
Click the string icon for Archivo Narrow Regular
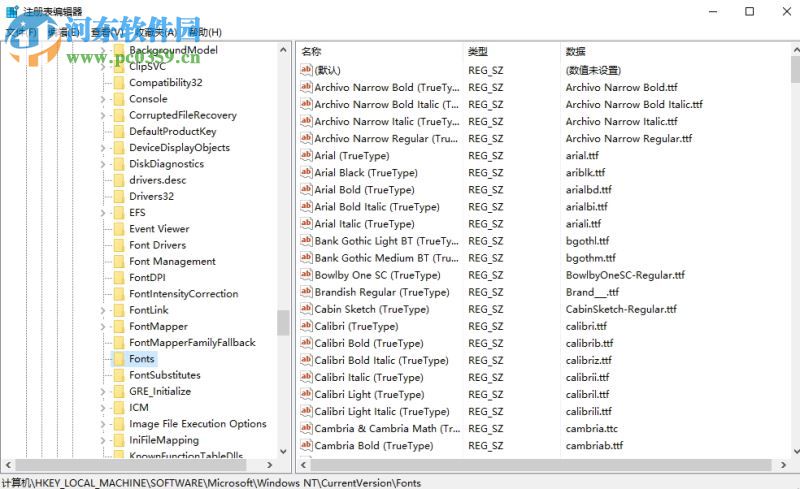(x=306, y=138)
